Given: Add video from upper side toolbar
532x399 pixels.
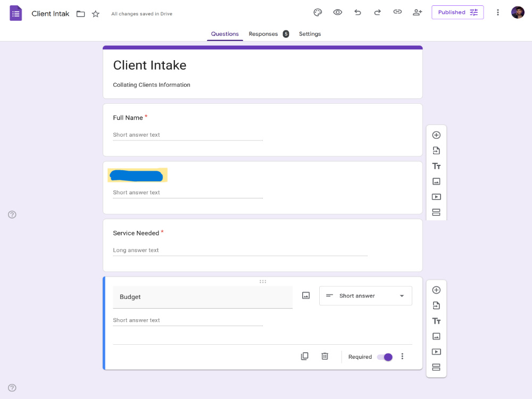Looking at the screenshot, I should (x=436, y=197).
